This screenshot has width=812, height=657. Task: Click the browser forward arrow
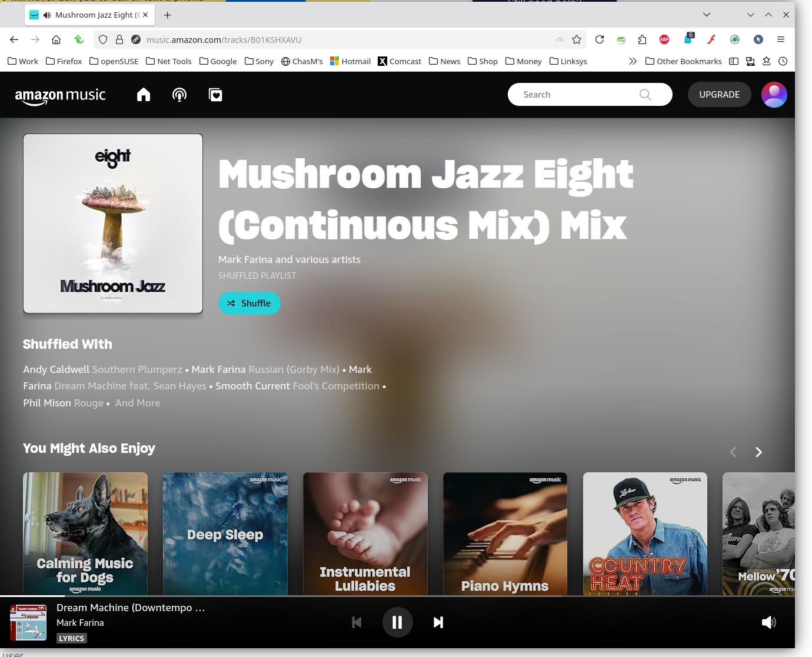(35, 39)
